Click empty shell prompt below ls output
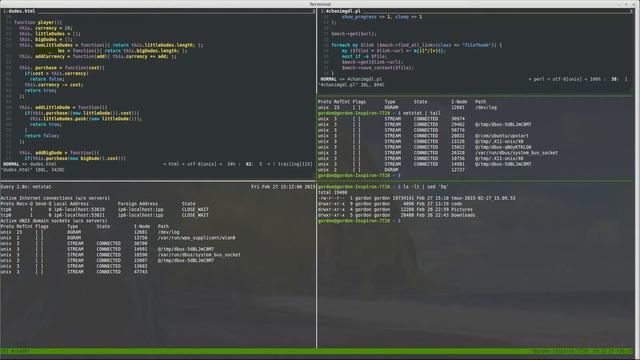This screenshot has width=640, height=360. pos(359,221)
